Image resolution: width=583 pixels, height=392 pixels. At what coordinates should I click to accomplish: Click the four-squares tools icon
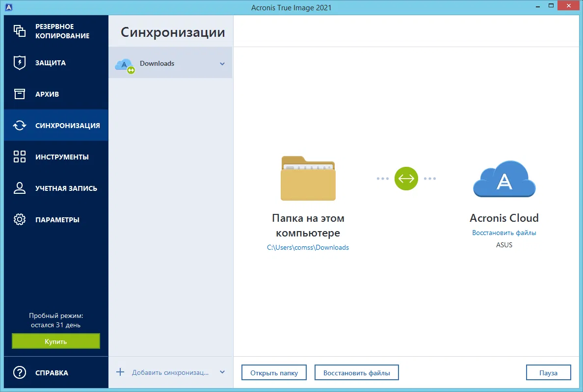click(19, 157)
